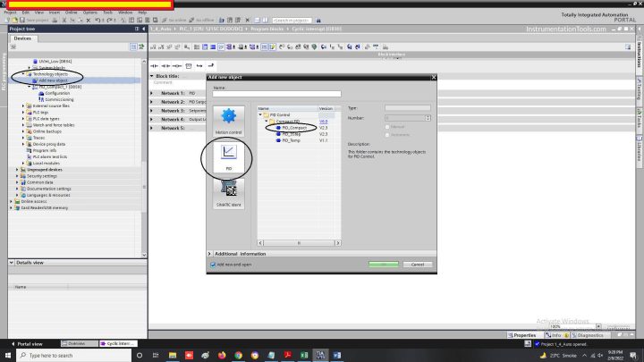Expand the PLC tags node
This screenshot has height=362, width=644.
pos(23,113)
